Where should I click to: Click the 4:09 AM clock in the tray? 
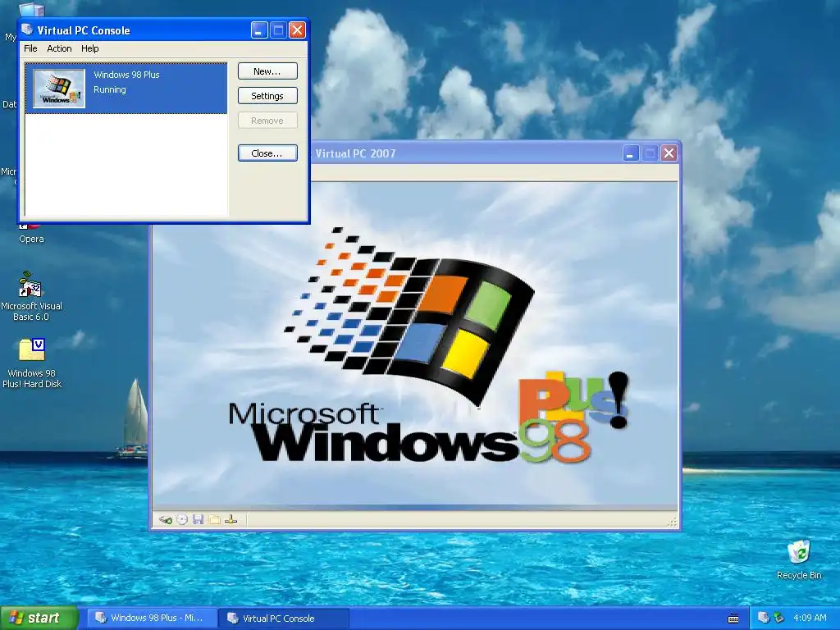tap(810, 618)
